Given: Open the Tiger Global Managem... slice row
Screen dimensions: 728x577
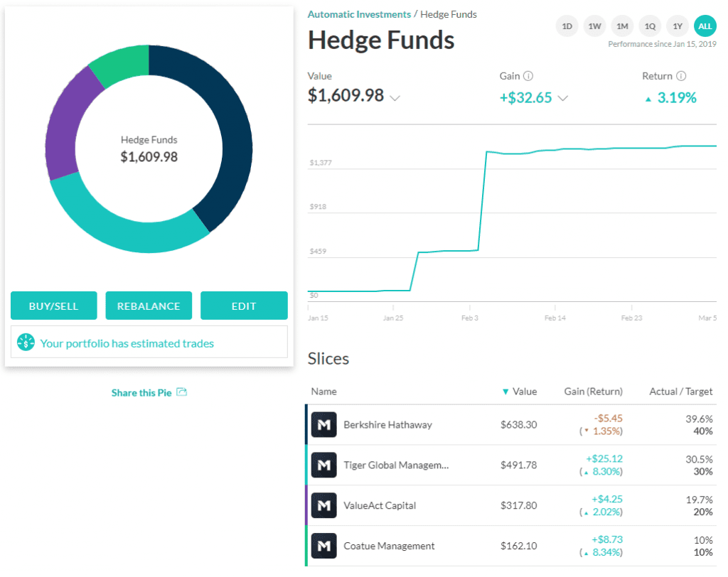Looking at the screenshot, I should point(510,465).
